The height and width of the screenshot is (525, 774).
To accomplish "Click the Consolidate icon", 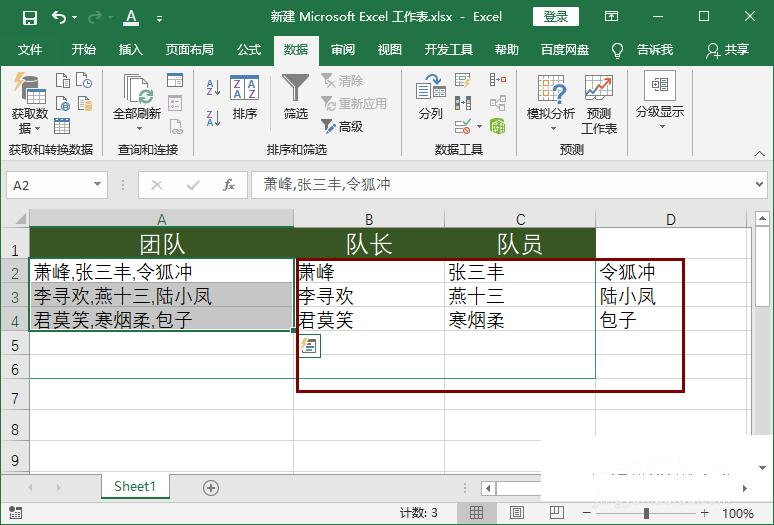I will pyautogui.click(x=498, y=80).
